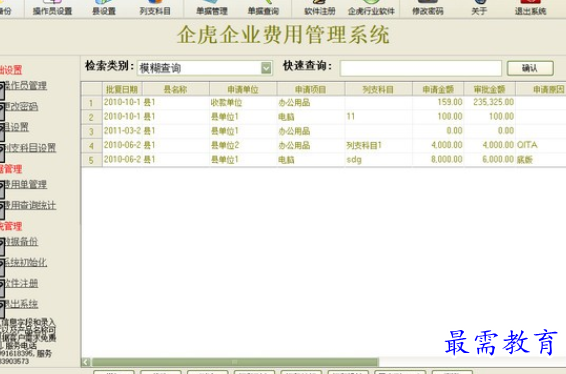Open 更改密码 in the left sidebar
Viewport: 566px width, 374px height.
(20, 106)
